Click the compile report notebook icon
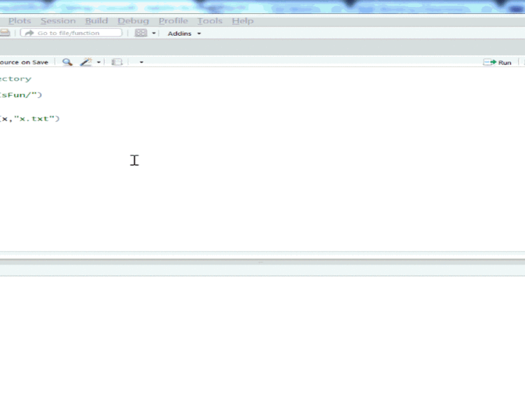Screen dimensions: 525x420 [117, 62]
